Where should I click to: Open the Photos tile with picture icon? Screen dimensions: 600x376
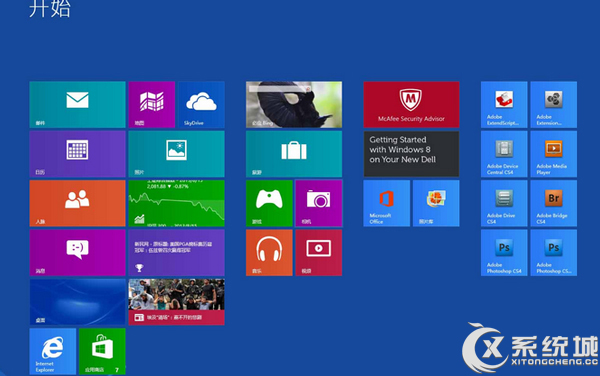coord(176,154)
